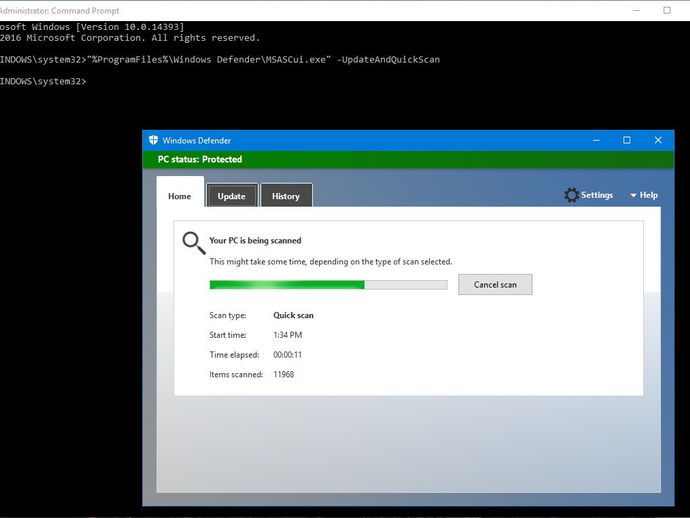Minimize the Windows Defender window
Image resolution: width=690 pixels, height=518 pixels.
point(596,140)
